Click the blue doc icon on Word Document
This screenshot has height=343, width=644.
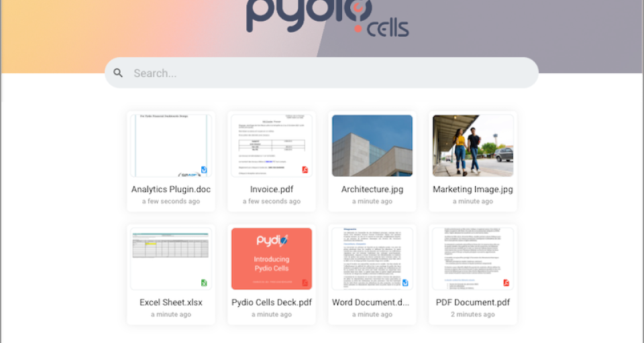(405, 283)
